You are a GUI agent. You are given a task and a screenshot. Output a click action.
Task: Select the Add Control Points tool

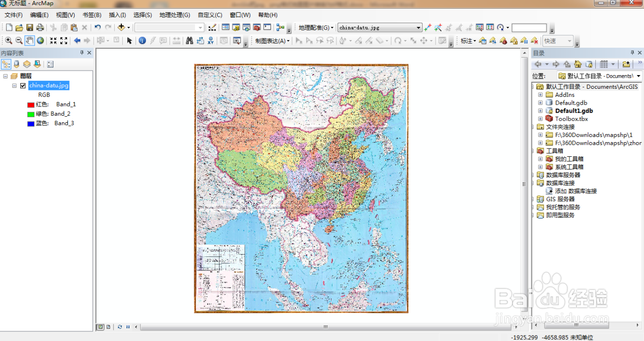tap(427, 27)
